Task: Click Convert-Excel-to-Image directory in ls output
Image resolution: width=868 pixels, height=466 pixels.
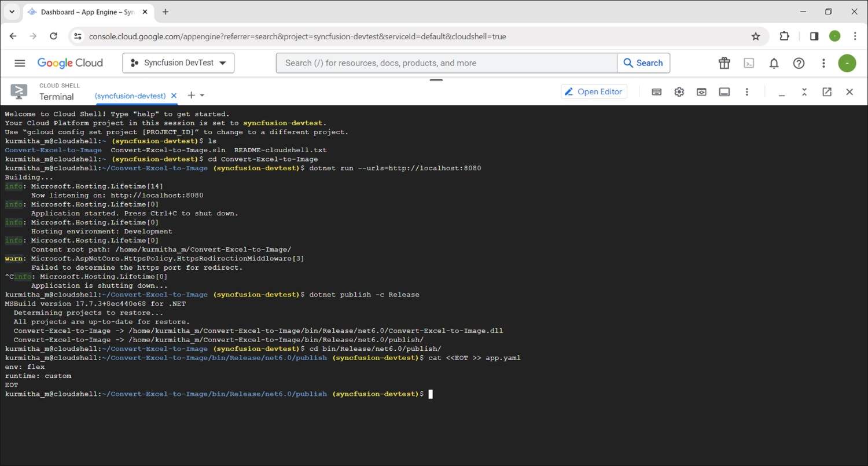Action: [x=53, y=150]
